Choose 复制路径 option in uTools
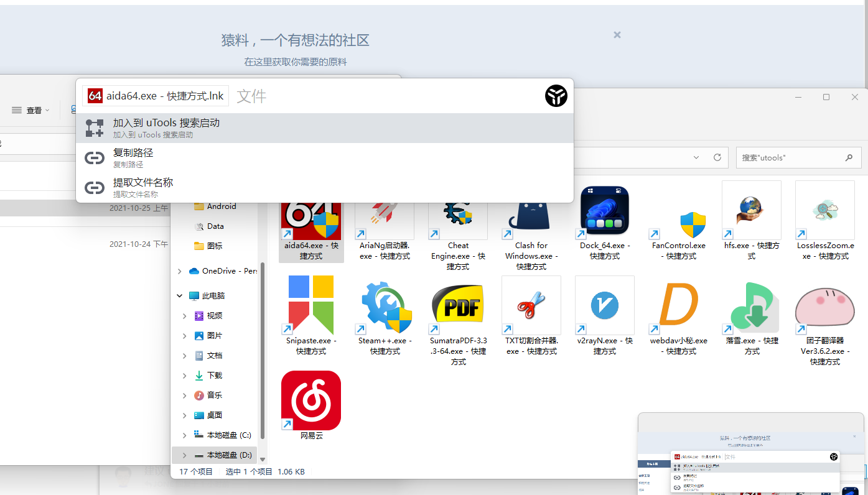Image resolution: width=868 pixels, height=495 pixels. (x=325, y=158)
